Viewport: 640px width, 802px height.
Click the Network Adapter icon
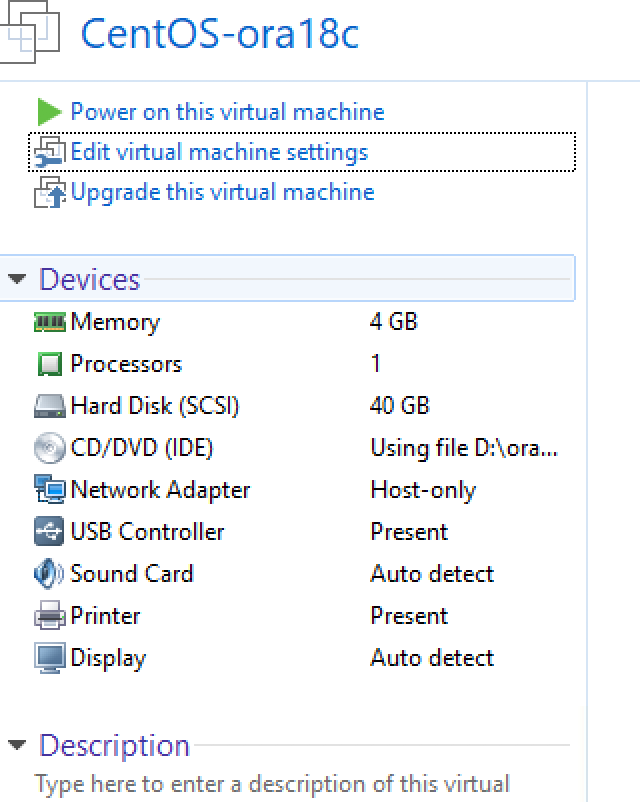pos(49,490)
